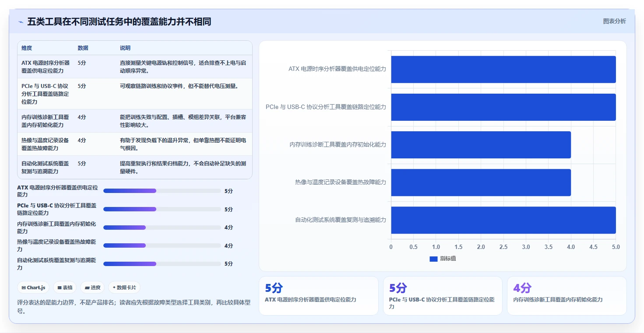Screen dimensions: 644x333
Task: Click the ATX 电源时序分析器 progress bar
Action: [x=162, y=191]
